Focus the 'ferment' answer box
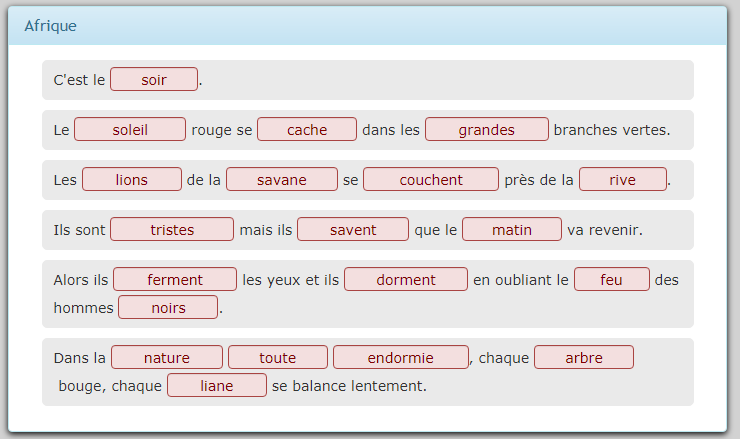Image resolution: width=740 pixels, height=439 pixels. point(175,279)
